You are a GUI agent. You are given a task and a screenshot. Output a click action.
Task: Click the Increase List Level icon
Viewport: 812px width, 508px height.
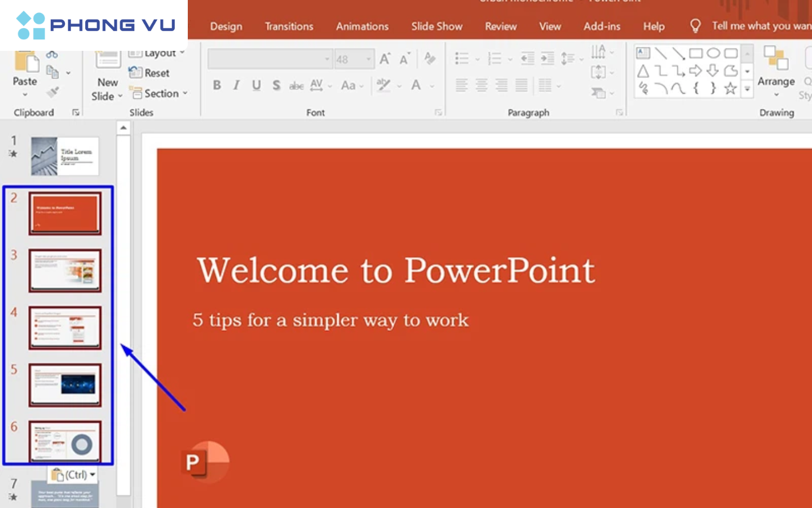click(548, 58)
